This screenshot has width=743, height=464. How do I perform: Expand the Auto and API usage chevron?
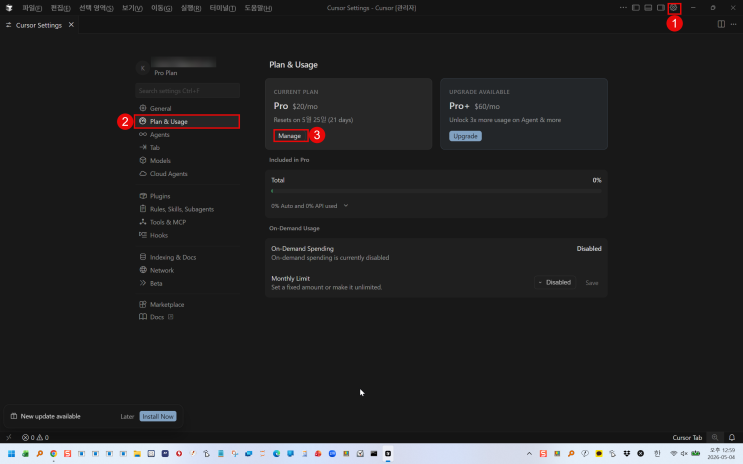click(x=346, y=206)
